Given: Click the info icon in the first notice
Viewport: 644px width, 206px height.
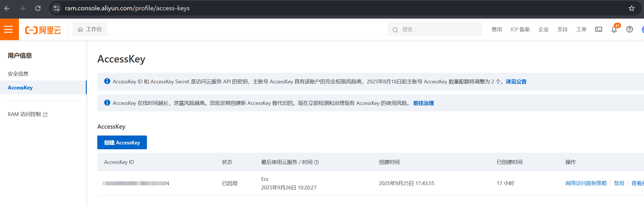Looking at the screenshot, I should pos(107,81).
